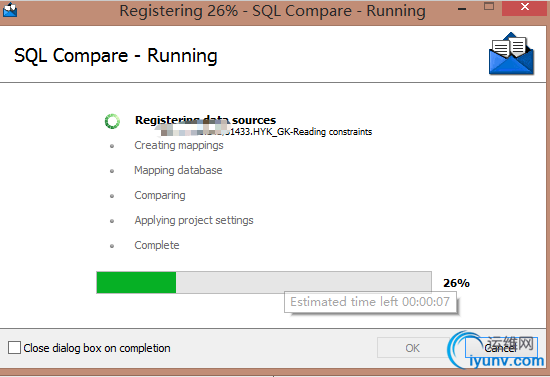This screenshot has height=377, width=550.
Task: Click the SQL Compare - Running heading
Action: (x=116, y=56)
